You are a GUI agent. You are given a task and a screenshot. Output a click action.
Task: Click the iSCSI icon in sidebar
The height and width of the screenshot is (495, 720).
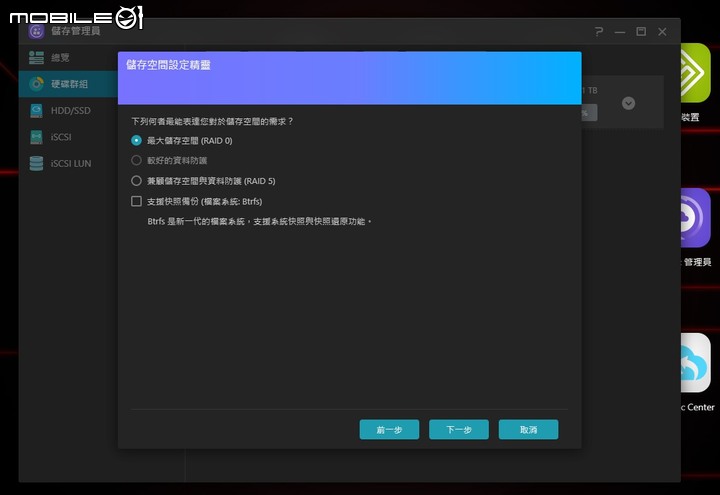click(x=36, y=137)
